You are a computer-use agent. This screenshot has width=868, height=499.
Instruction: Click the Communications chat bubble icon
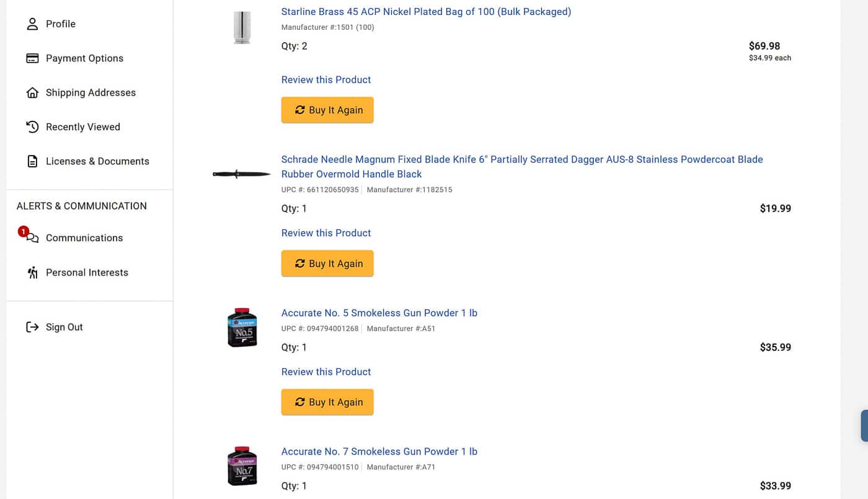32,238
